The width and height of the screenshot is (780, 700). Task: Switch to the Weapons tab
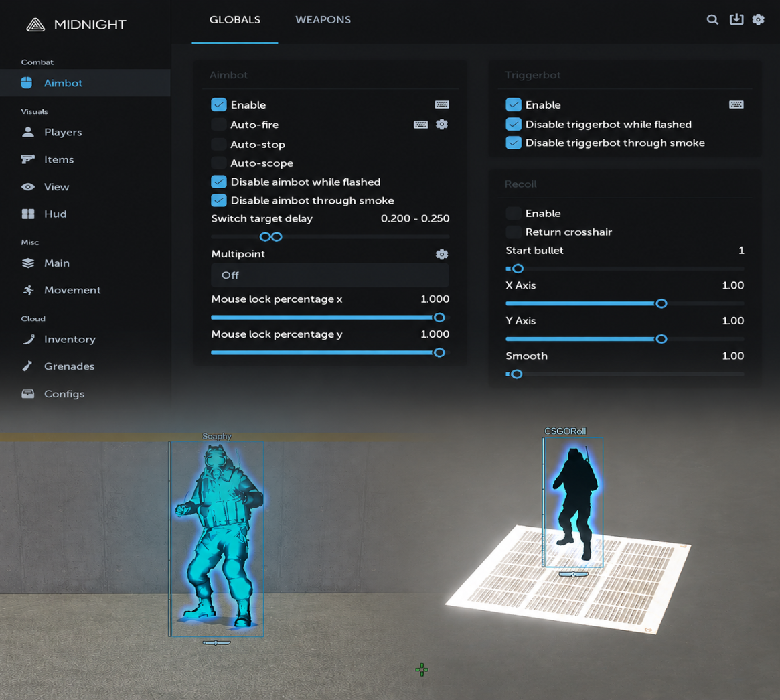323,20
